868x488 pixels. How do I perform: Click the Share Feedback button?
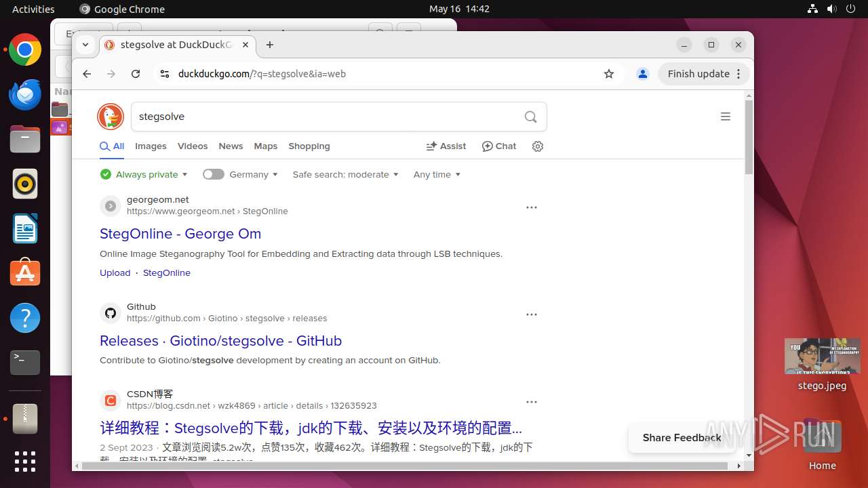pos(682,438)
